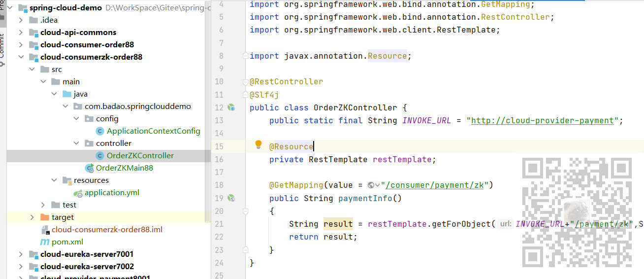The image size is (644, 279).
Task: Fold the class annotations at line 10
Action: click(x=246, y=81)
